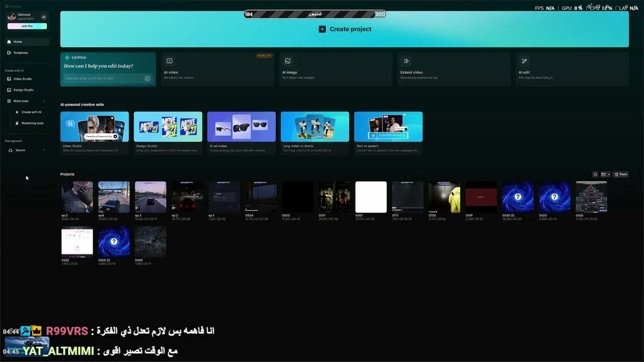
Task: Search projects using the magnifier icon
Action: (x=595, y=174)
